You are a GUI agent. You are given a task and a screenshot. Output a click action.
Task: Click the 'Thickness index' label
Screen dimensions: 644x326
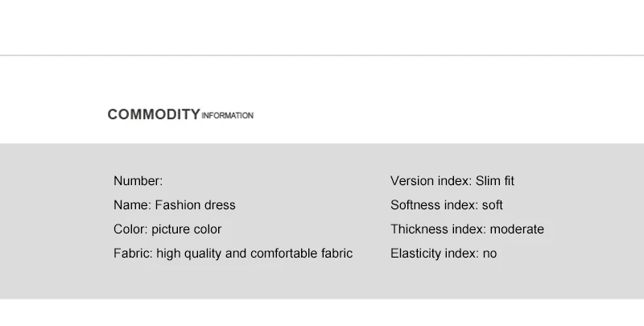(439, 229)
